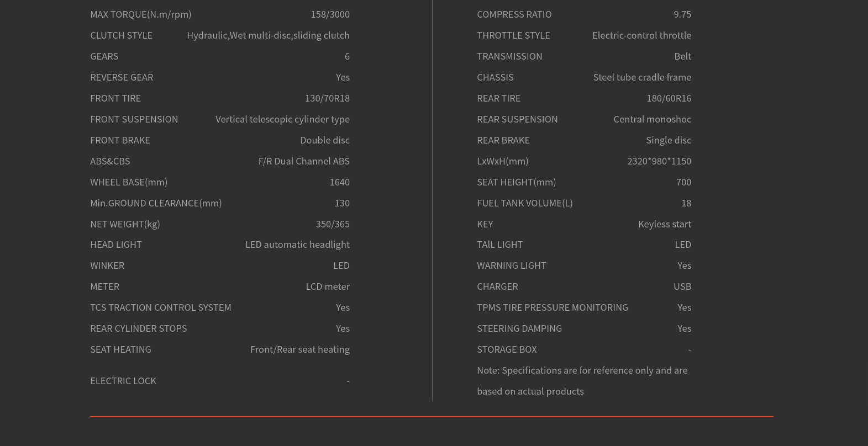Click the TCS TRACTION CONTROL SYSTEM label
The height and width of the screenshot is (446, 868).
161,307
